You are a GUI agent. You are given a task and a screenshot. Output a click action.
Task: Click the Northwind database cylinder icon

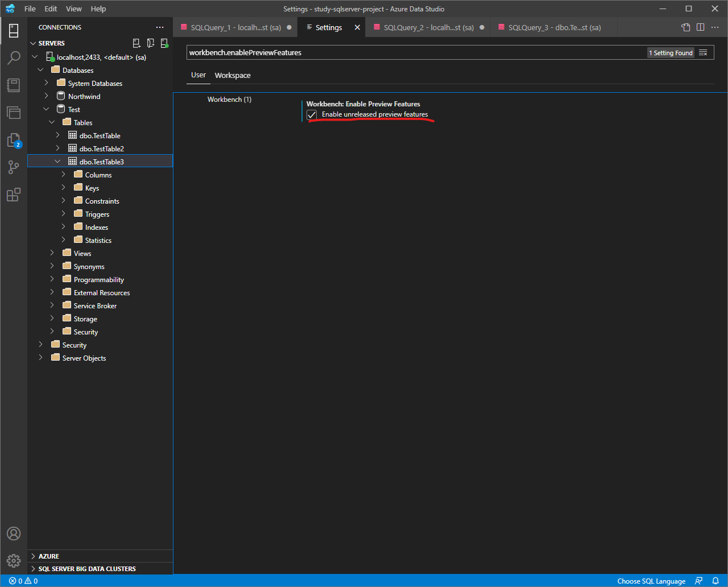coord(61,96)
